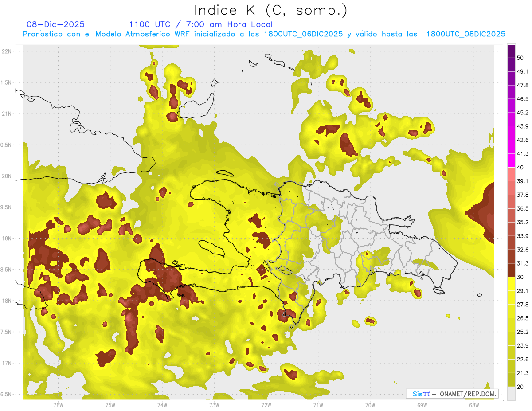Click the colorbar value "46.5"

[x=523, y=99]
